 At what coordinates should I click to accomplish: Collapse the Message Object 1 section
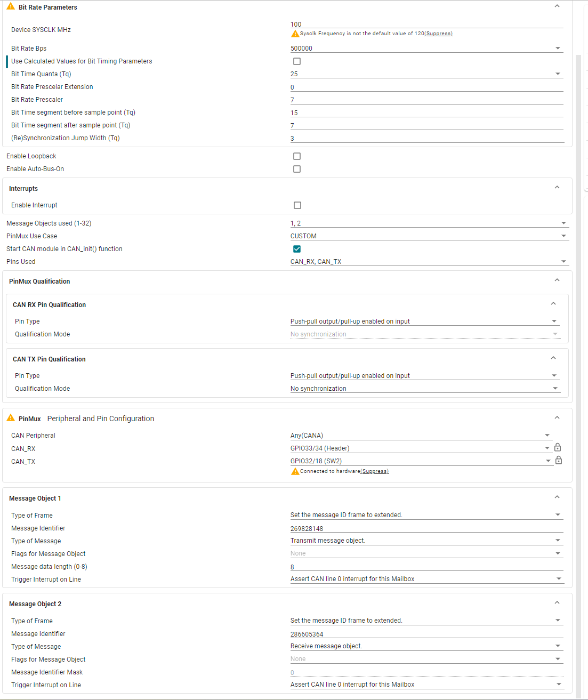click(557, 497)
